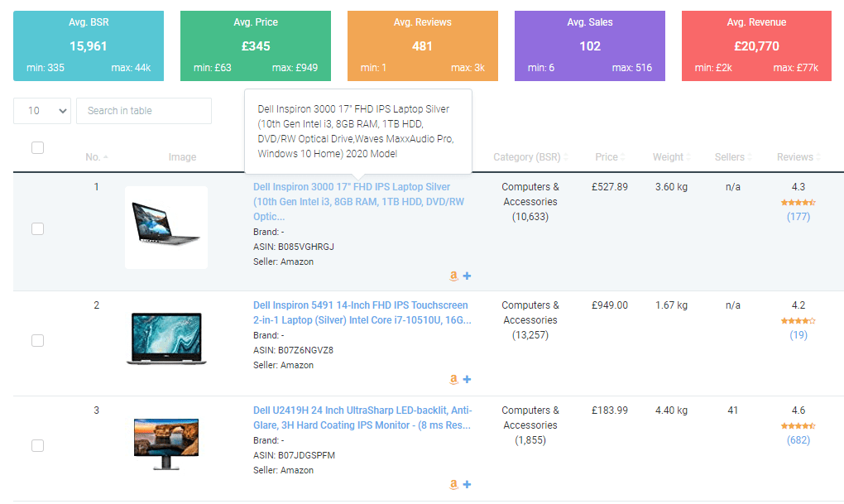Click ASIN: B085VGHRGJ text
Screen dimensions: 844x504
(x=294, y=247)
